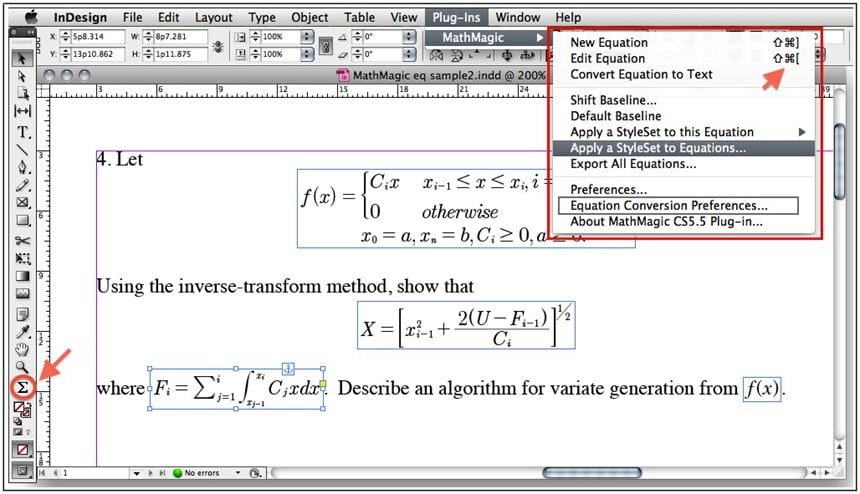Choose Equation Conversion Preferences...
Screen dimensions: 860x494
678,206
